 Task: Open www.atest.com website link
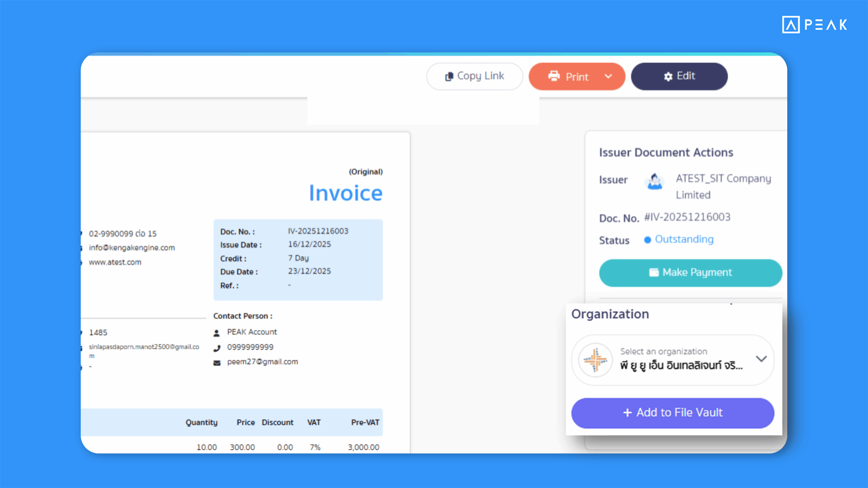(x=115, y=262)
